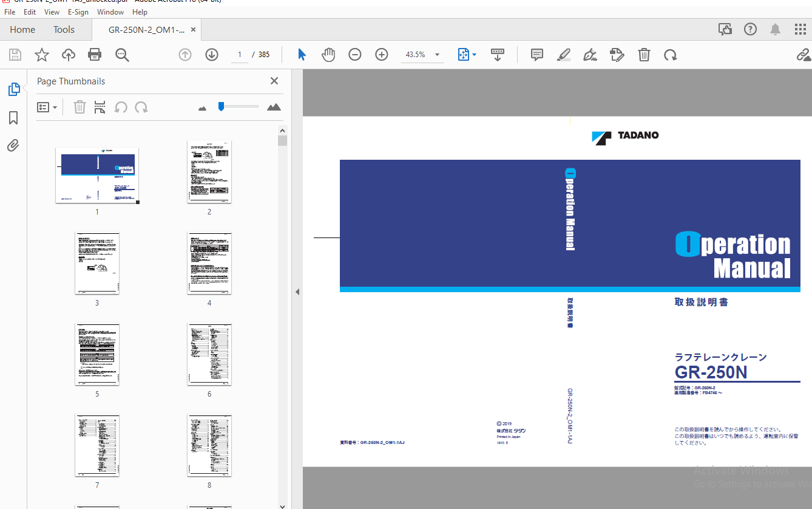Click the thumbnails panel scroll up arrow
Screen dimensions: 812x509
(x=282, y=130)
